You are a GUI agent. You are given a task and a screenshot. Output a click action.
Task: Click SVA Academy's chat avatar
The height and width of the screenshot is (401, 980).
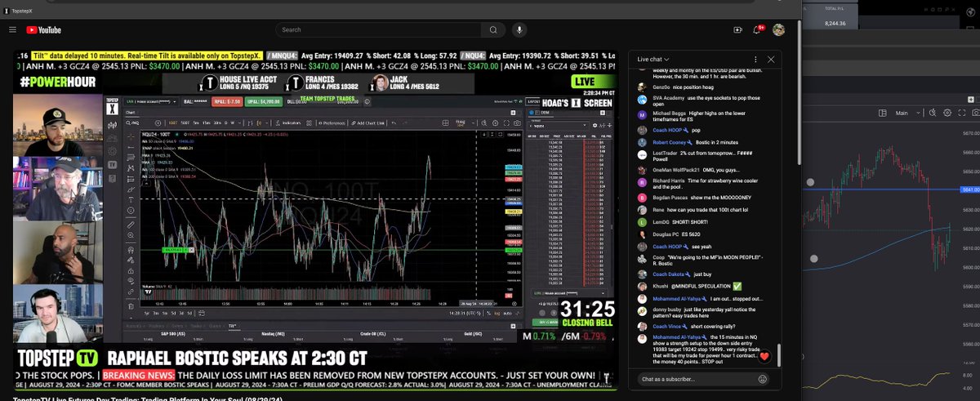pyautogui.click(x=644, y=98)
